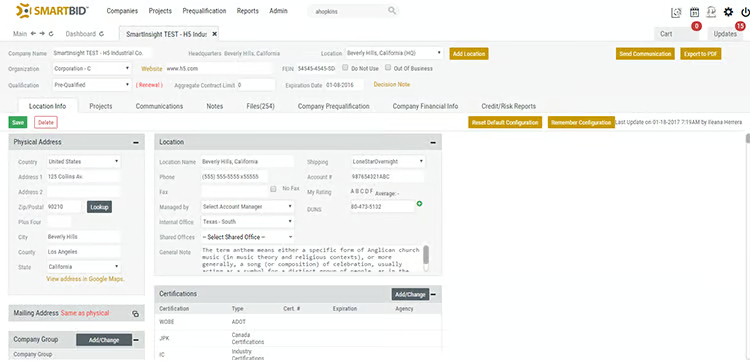The image size is (750, 361).
Task: Open the settings gear icon
Action: coord(728,12)
